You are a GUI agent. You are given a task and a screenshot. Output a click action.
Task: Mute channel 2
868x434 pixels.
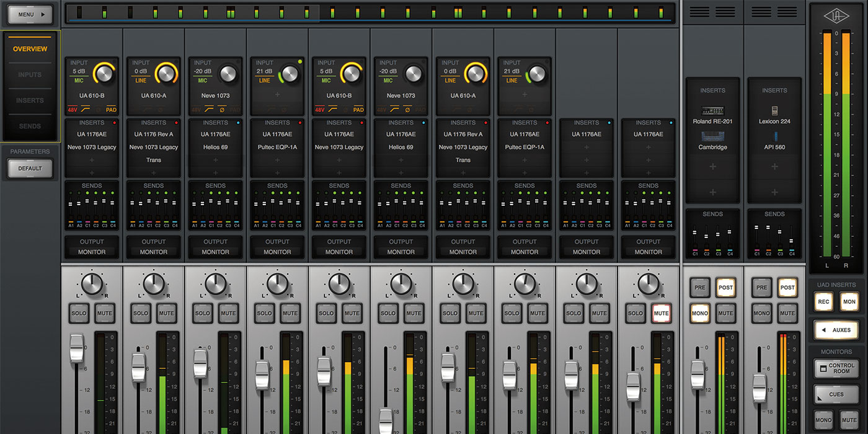[x=166, y=313]
